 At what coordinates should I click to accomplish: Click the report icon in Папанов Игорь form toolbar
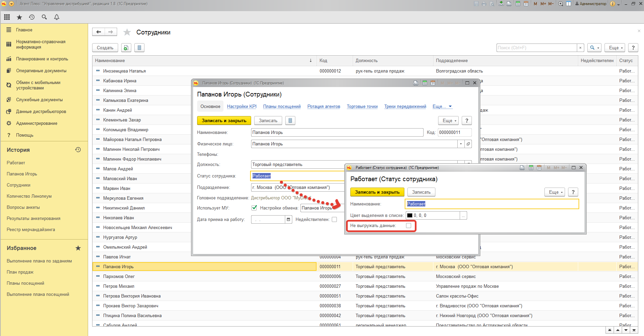[x=290, y=120]
